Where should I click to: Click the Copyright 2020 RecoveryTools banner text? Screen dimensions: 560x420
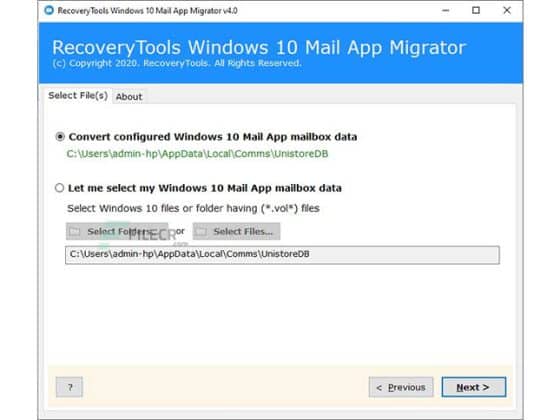[177, 64]
